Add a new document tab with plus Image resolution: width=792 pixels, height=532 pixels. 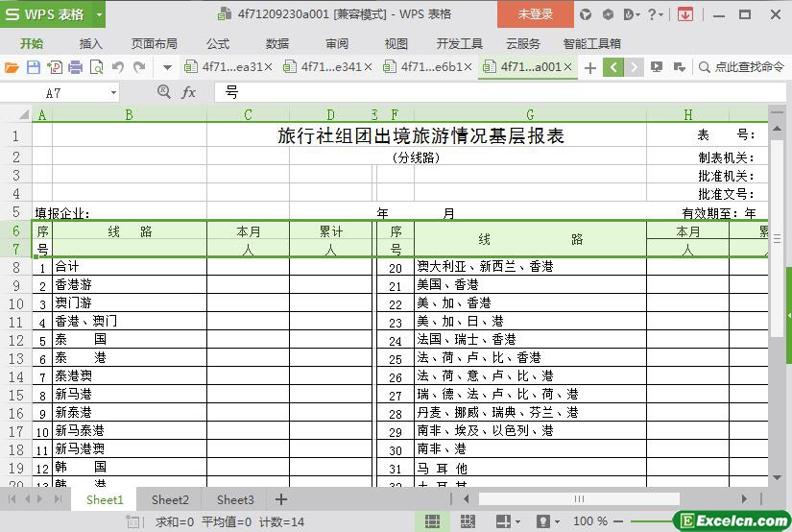click(x=590, y=67)
